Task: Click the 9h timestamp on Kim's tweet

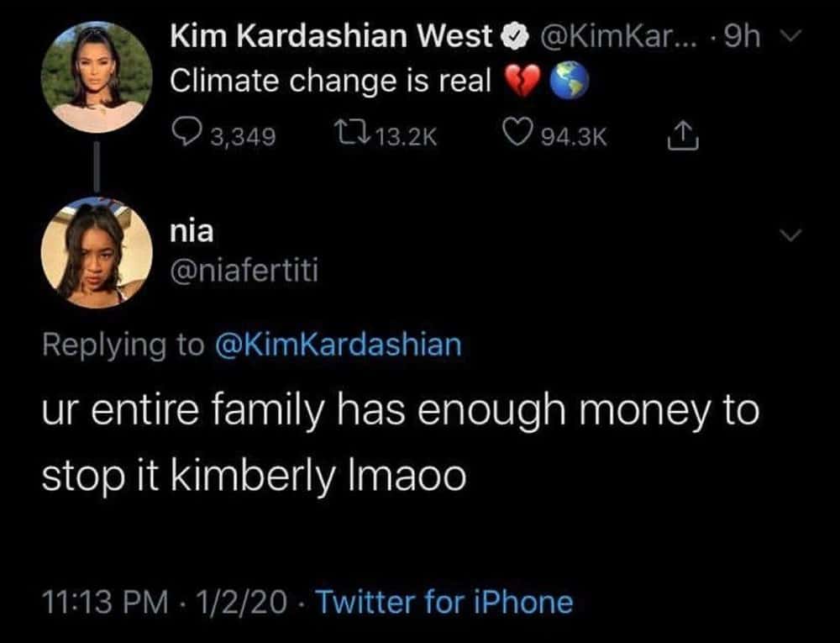Action: point(743,35)
